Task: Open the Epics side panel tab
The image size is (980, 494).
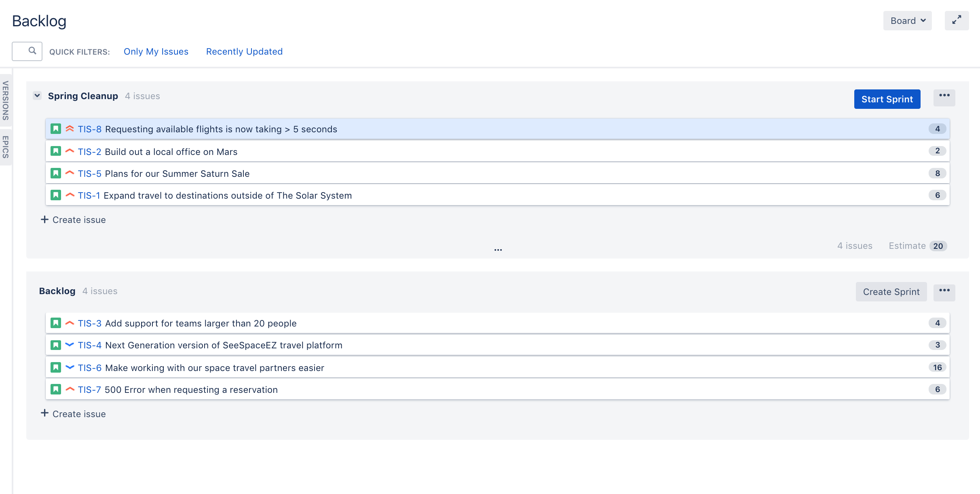Action: 6,146
